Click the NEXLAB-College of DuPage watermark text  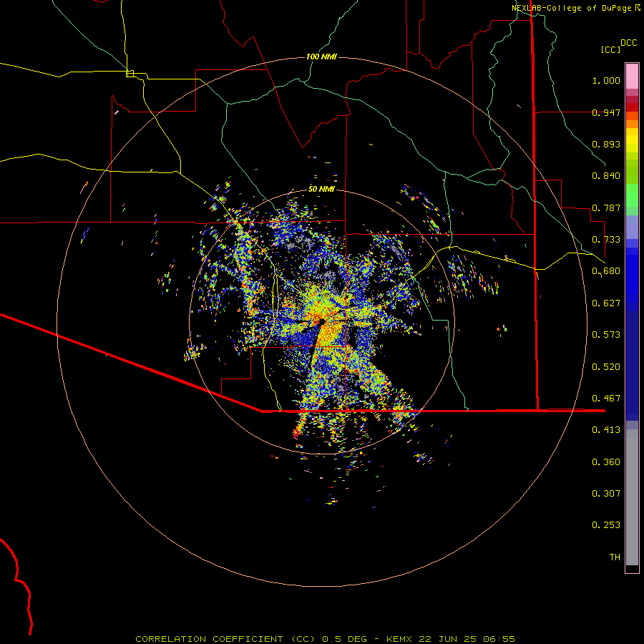click(576, 8)
